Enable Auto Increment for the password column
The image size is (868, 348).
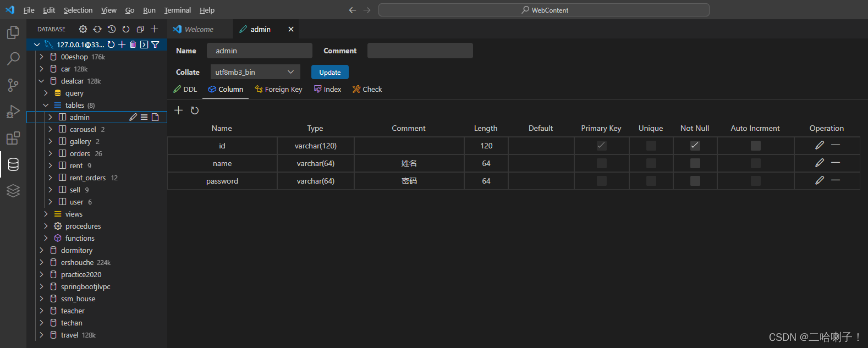coord(756,181)
